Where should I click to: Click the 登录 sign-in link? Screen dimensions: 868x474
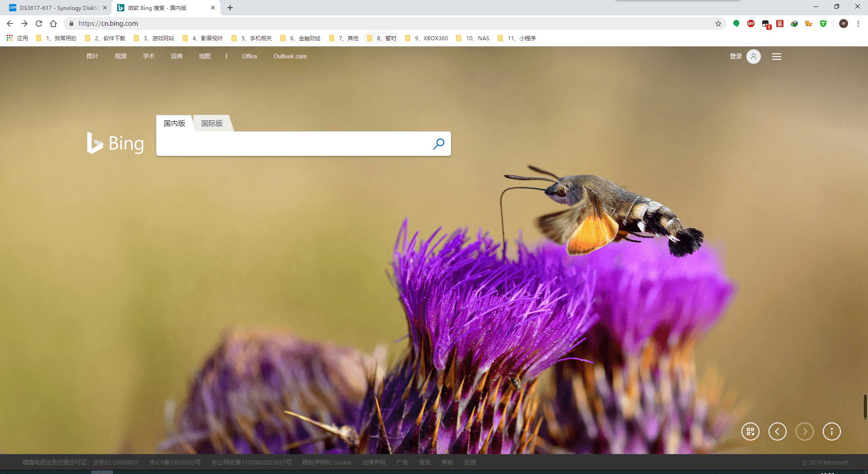point(736,57)
